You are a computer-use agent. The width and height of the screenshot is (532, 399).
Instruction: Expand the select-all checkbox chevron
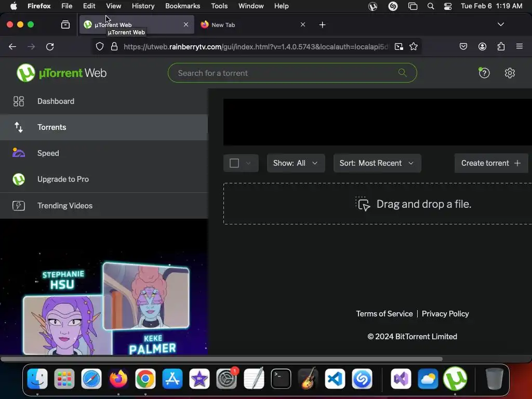(x=248, y=163)
